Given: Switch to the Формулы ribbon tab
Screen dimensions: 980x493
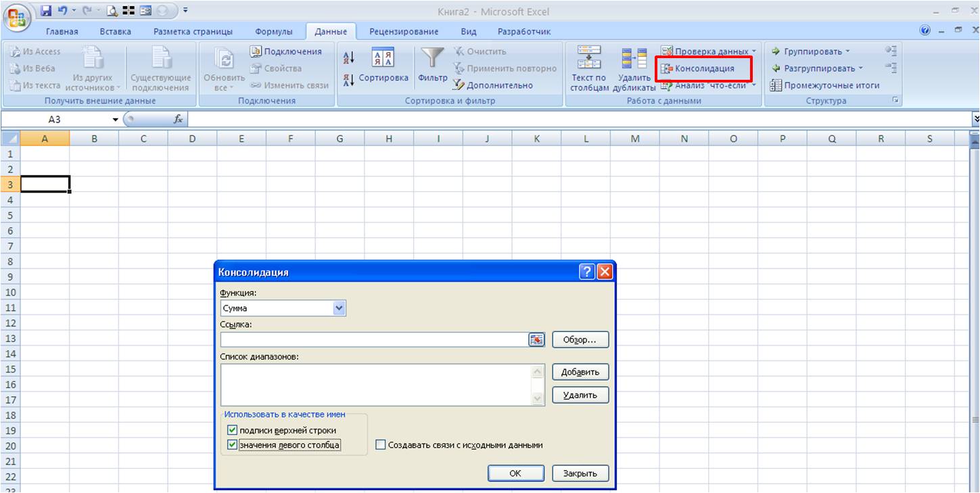Looking at the screenshot, I should click(x=274, y=31).
